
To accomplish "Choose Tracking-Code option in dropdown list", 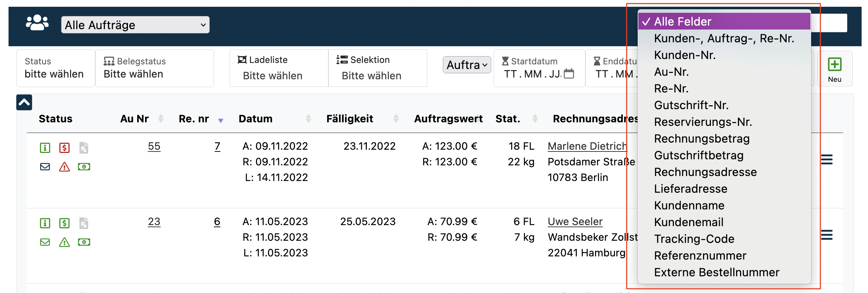I will [x=694, y=239].
